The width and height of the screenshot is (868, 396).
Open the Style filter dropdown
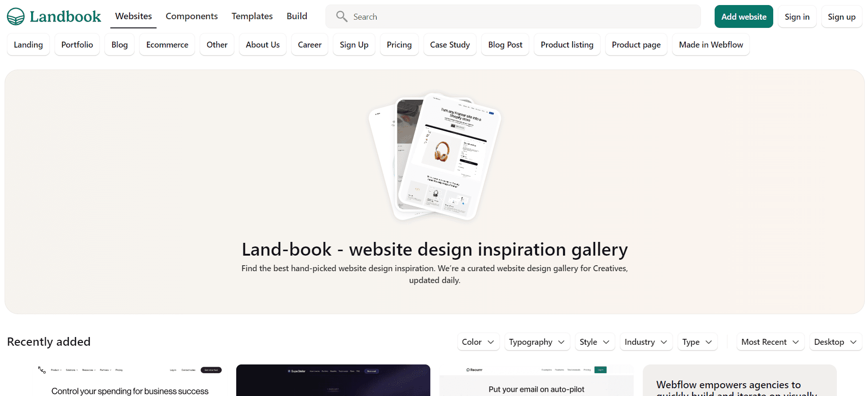(595, 342)
